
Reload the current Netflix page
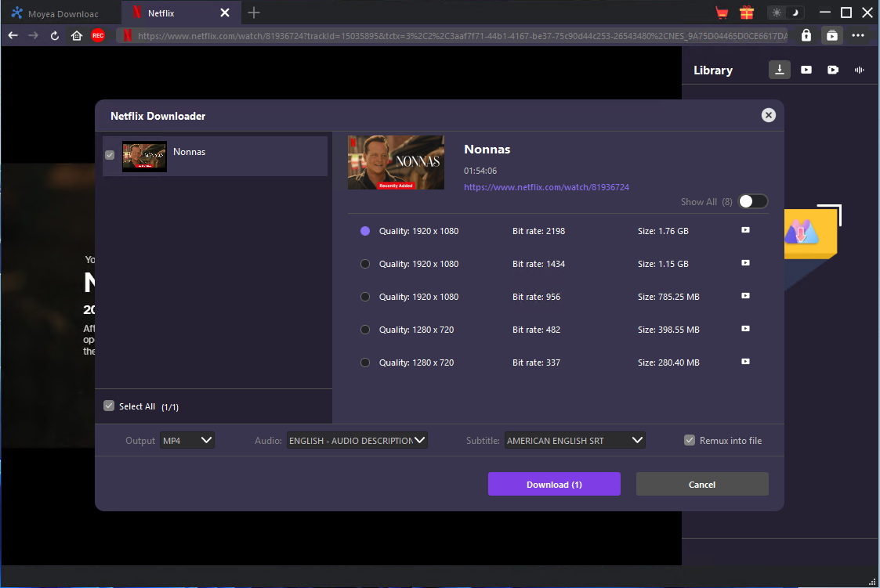(x=54, y=35)
